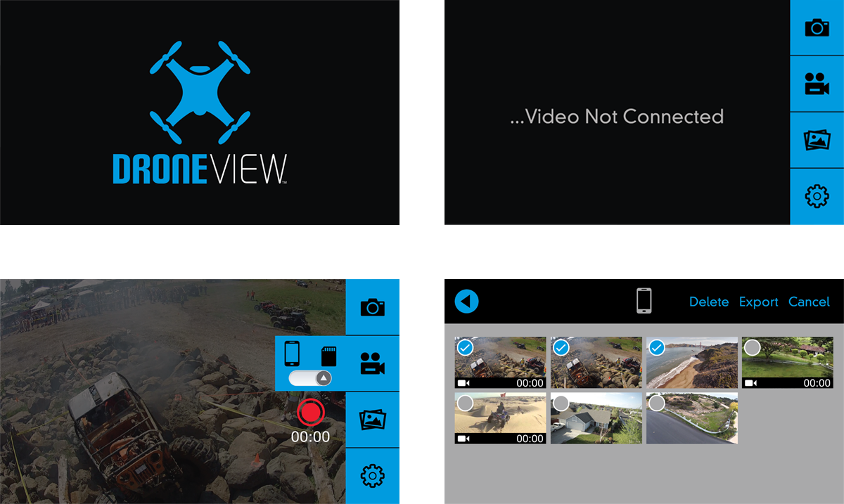Click Delete in the gallery header
Image resolution: width=844 pixels, height=504 pixels.
click(709, 302)
